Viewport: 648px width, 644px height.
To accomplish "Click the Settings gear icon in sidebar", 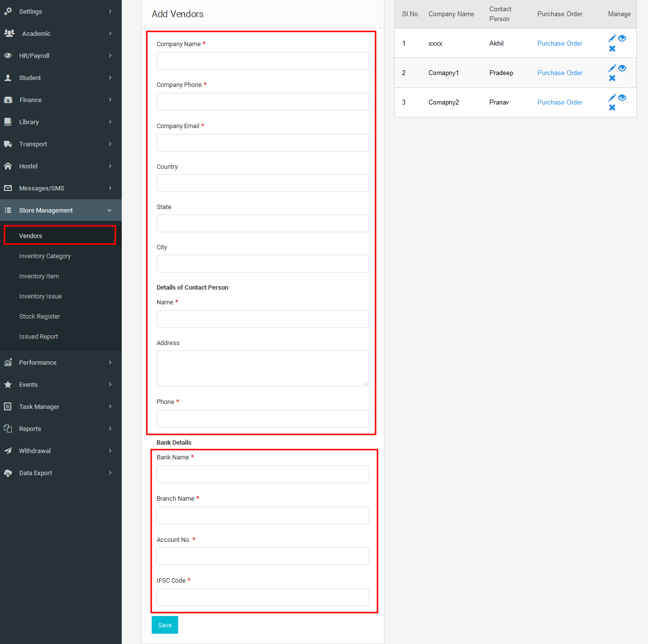I will pyautogui.click(x=8, y=11).
